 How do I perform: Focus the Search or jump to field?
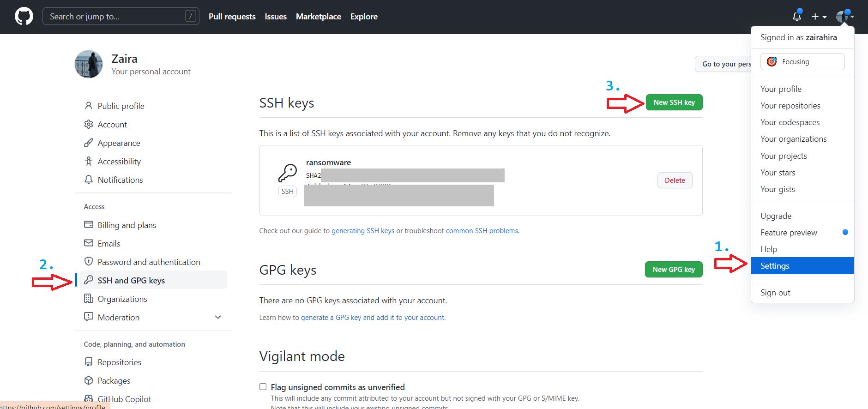pos(121,17)
